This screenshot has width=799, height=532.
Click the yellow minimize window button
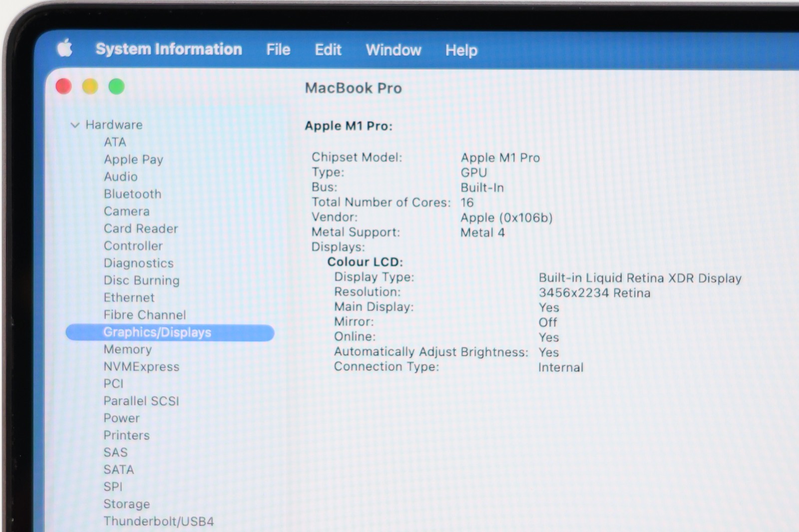point(90,86)
